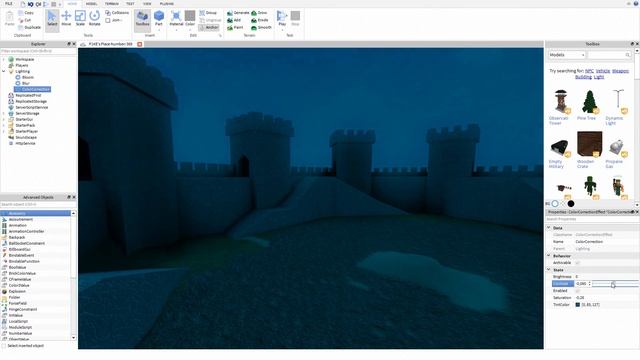This screenshot has width=640, height=360.
Task: Switch to the TEST ribbon tab
Action: pos(130,4)
